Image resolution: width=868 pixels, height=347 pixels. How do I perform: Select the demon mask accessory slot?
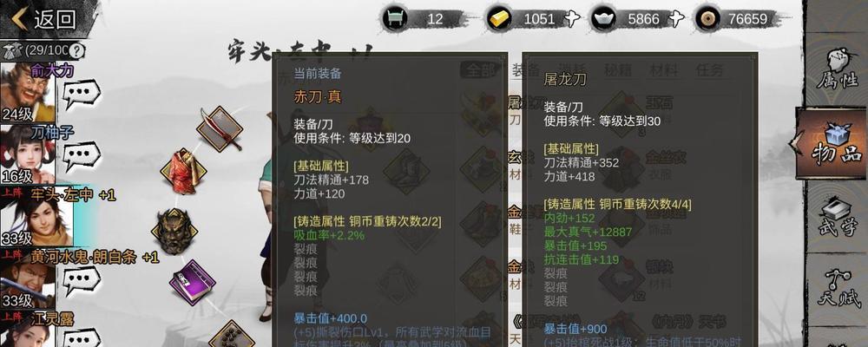174,232
